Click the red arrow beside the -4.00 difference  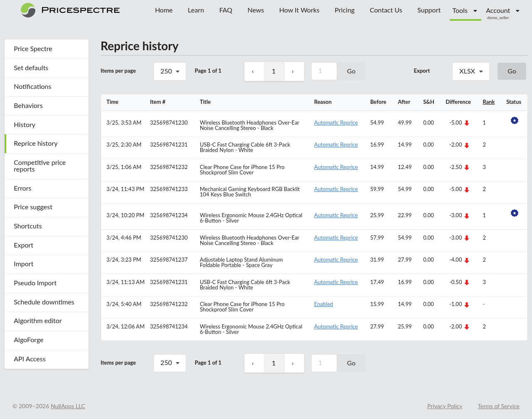coord(467,260)
